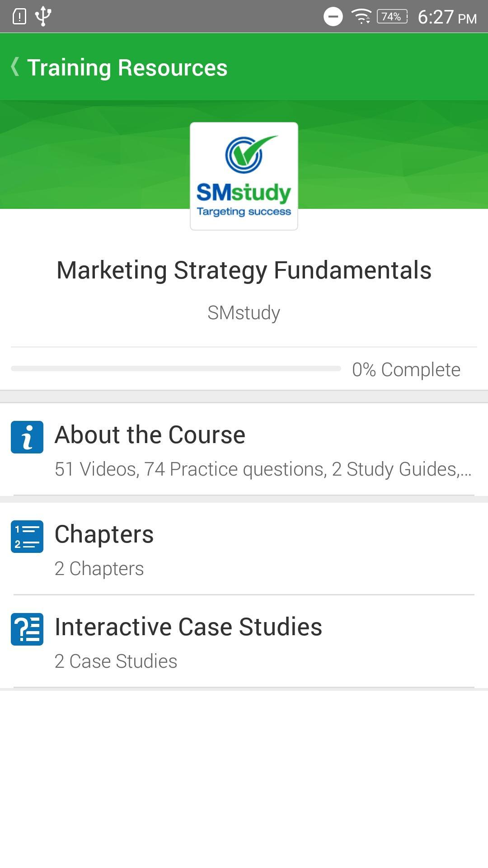Open Interactive Case Studies title

(188, 627)
